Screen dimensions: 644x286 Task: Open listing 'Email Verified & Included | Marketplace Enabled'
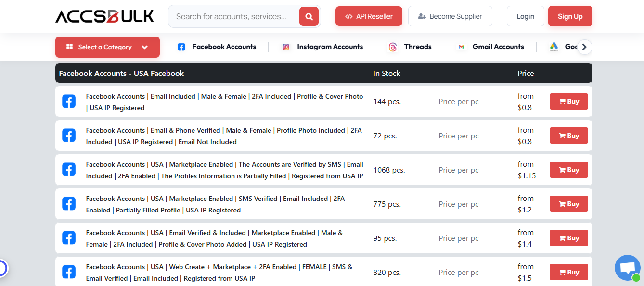click(x=215, y=238)
